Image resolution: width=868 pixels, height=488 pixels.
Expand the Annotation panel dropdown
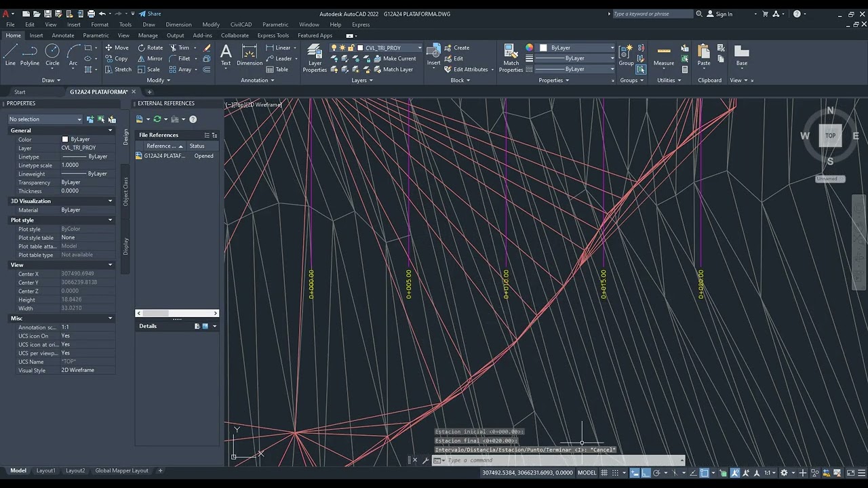[258, 80]
